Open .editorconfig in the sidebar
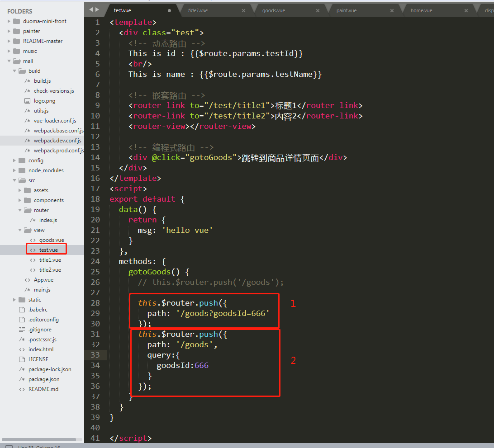This screenshot has width=494, height=448. 43,320
